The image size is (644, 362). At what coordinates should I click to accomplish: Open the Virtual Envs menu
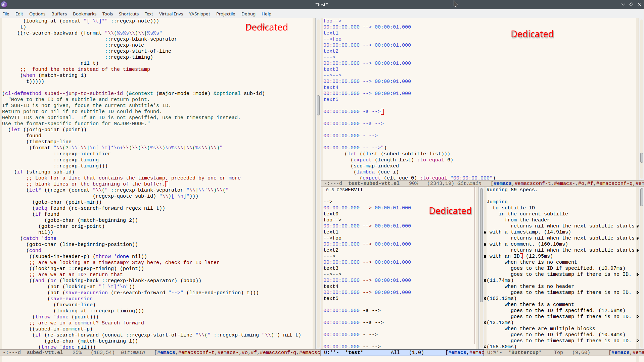coord(171,14)
